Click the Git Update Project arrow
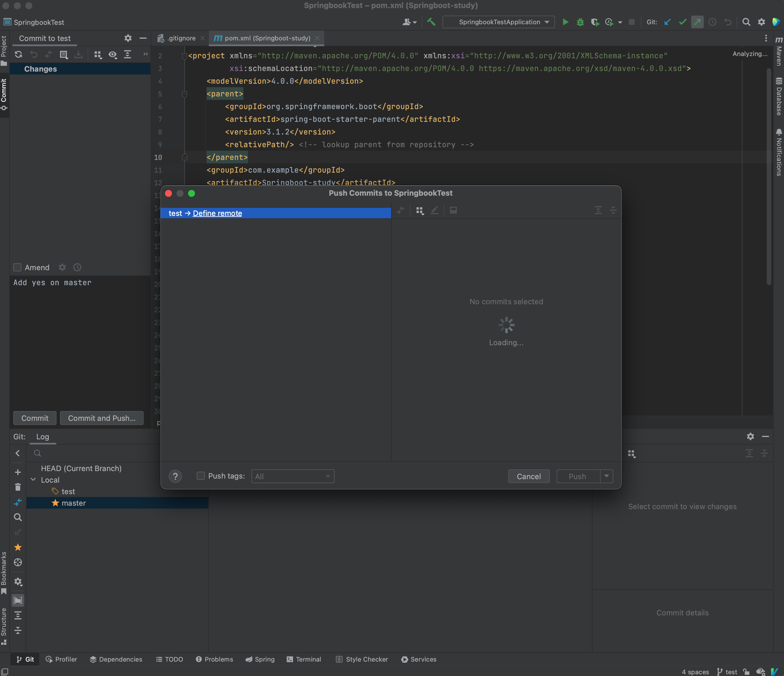This screenshot has height=676, width=784. tap(667, 22)
